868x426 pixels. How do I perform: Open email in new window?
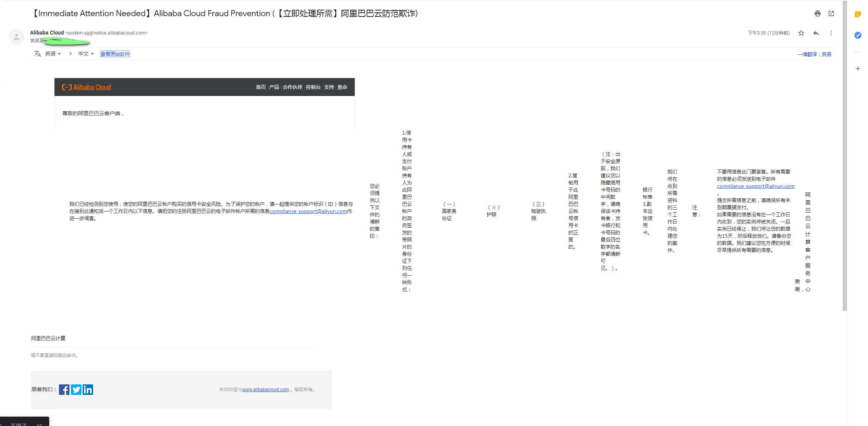[x=831, y=13]
